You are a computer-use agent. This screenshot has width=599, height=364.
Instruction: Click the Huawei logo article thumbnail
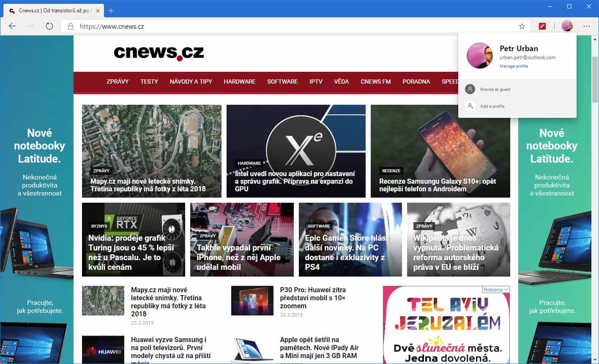(x=103, y=350)
